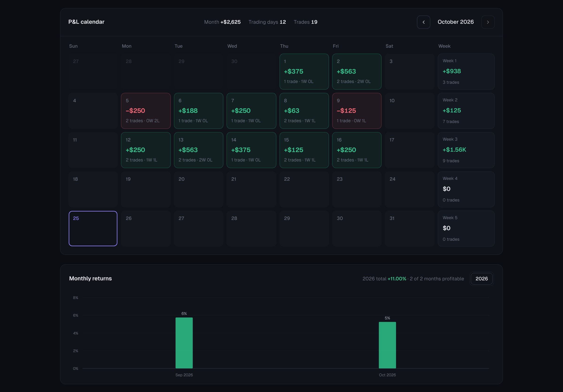This screenshot has width=563, height=392.
Task: Select October 16 day cell
Action: [x=357, y=150]
